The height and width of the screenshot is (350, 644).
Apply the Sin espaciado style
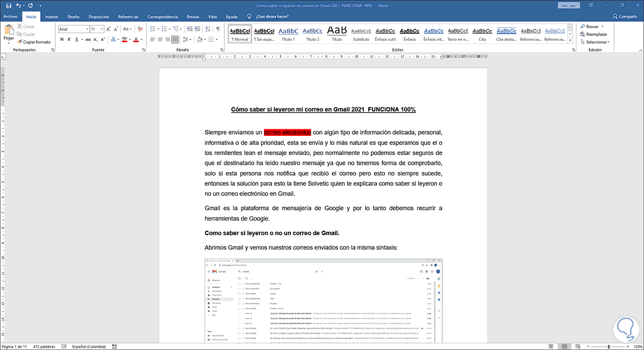tap(264, 33)
